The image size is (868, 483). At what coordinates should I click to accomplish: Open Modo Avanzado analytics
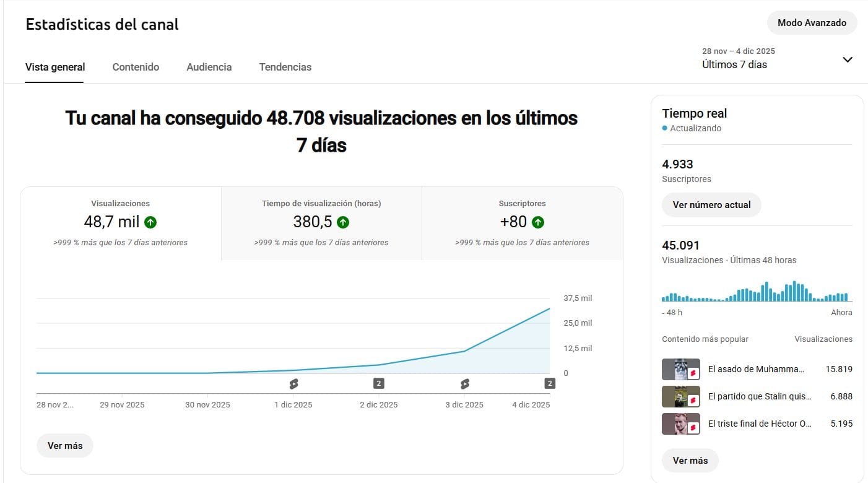tap(812, 22)
